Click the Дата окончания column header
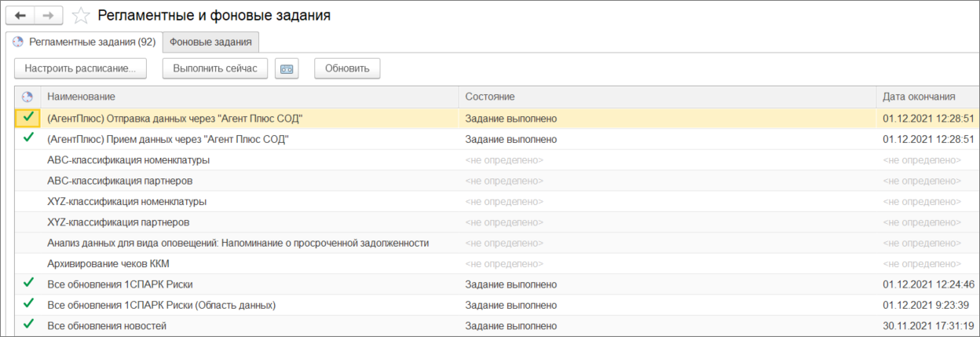This screenshot has height=337, width=980. click(x=919, y=97)
